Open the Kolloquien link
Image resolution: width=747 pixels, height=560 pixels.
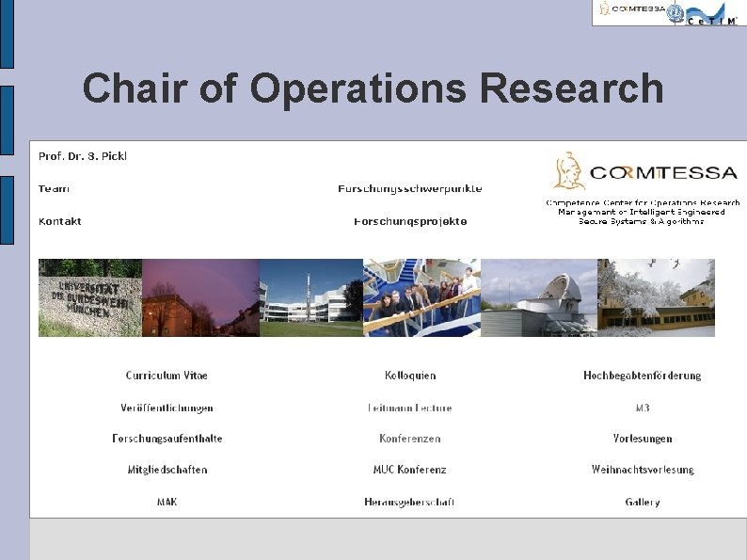click(x=409, y=376)
